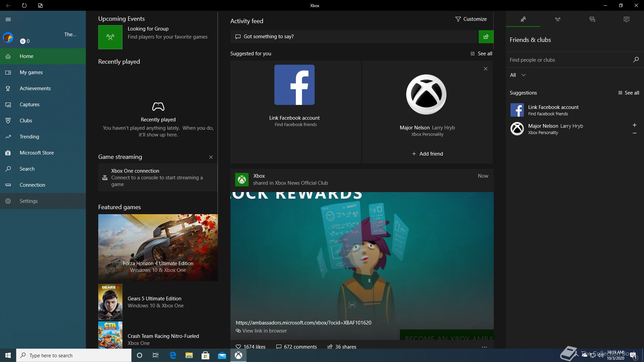The image size is (644, 362).
Task: Click Major Nelson's Xbox avatar in card
Action: [426, 95]
